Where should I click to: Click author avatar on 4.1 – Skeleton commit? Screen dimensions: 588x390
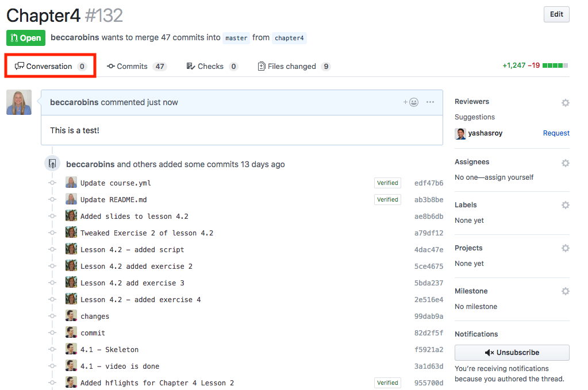(71, 349)
